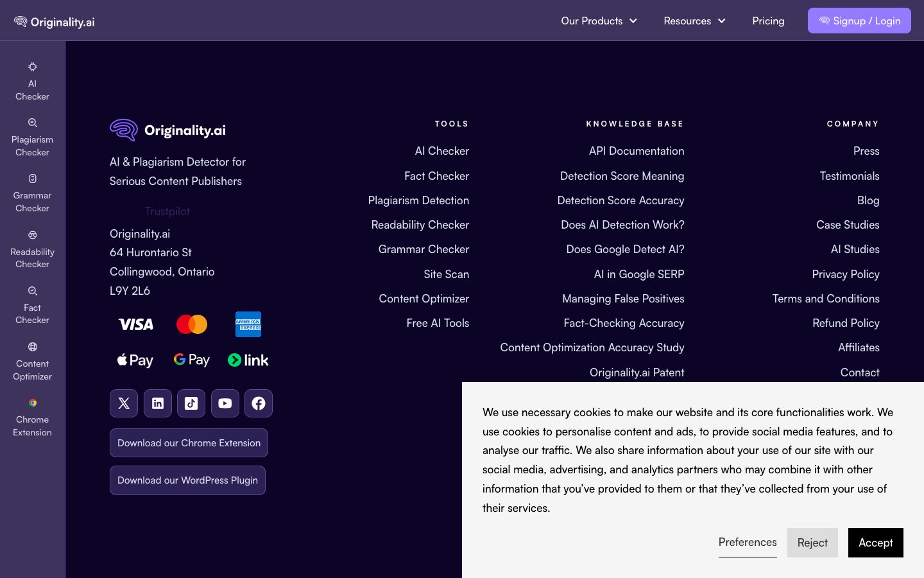Open cookie Preferences

click(x=748, y=542)
